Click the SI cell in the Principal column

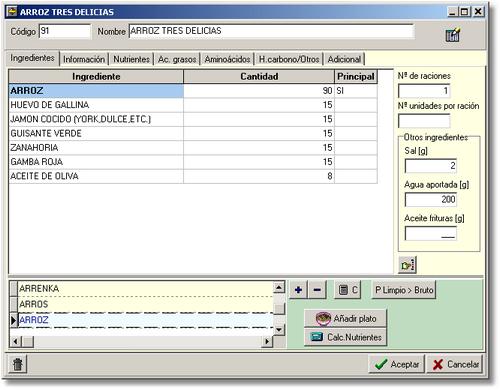356,91
